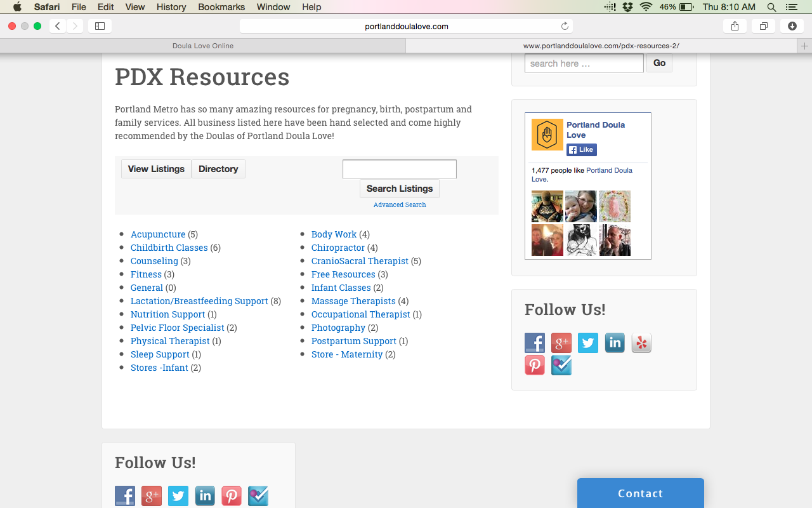This screenshot has height=508, width=812.
Task: Go back with Safari back arrow
Action: click(58, 26)
